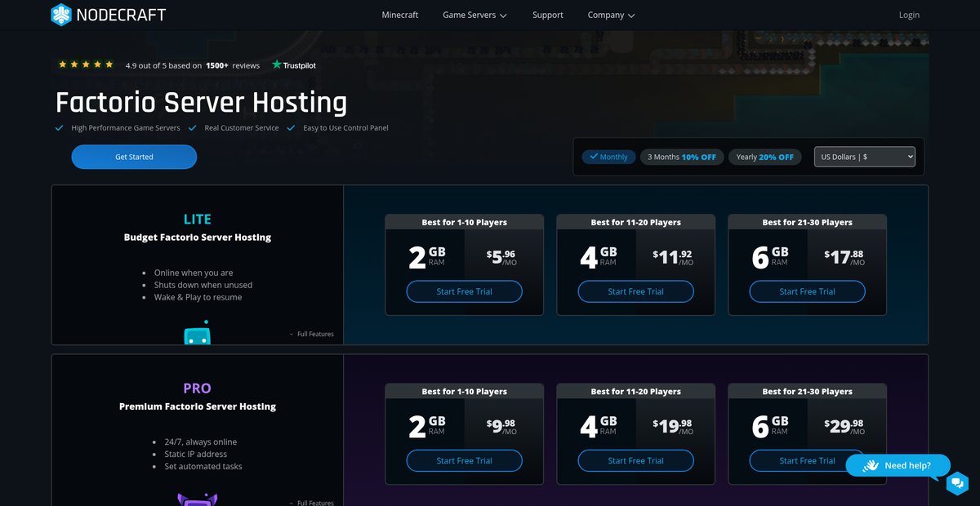Click 'Premium Factorio Server Hosting' subtitle
This screenshot has width=980, height=506.
pos(198,406)
